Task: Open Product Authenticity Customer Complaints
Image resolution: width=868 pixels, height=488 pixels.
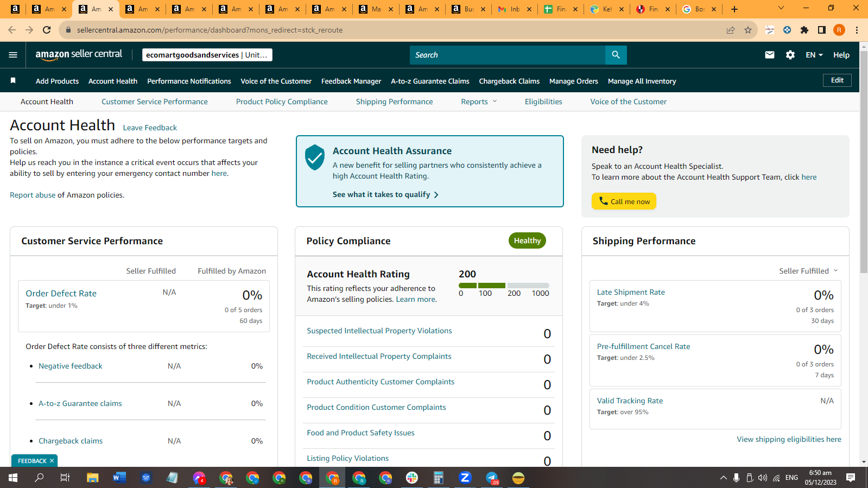Action: 381,382
